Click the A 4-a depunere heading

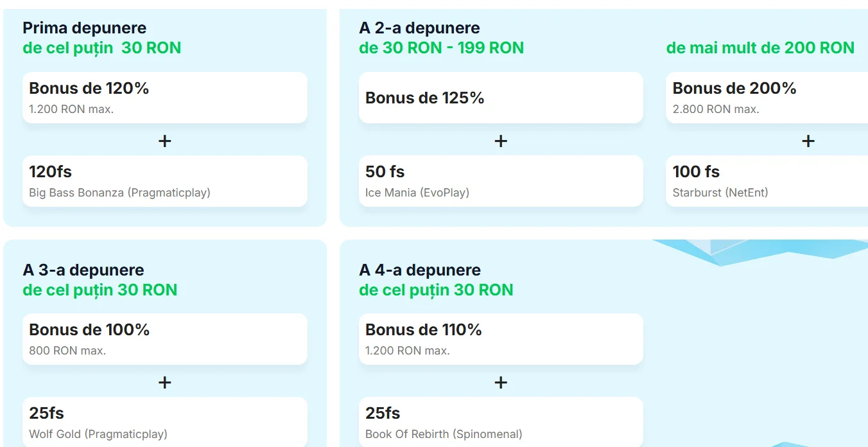420,270
